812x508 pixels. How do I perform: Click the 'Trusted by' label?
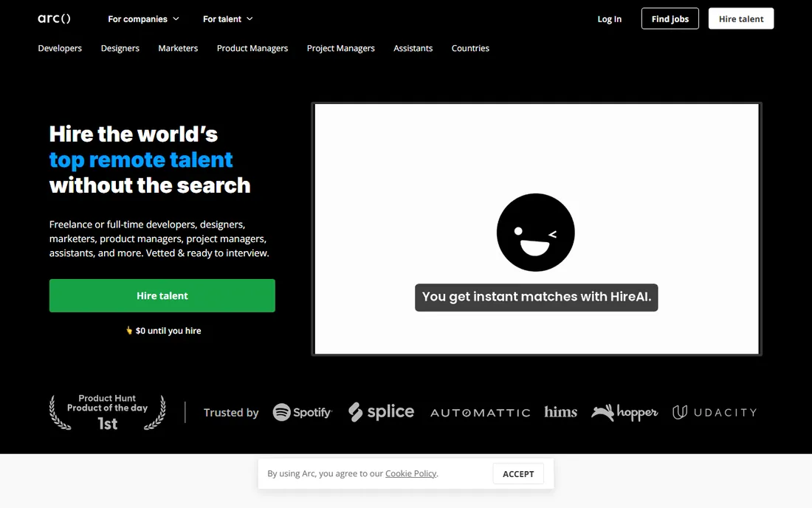coord(231,412)
